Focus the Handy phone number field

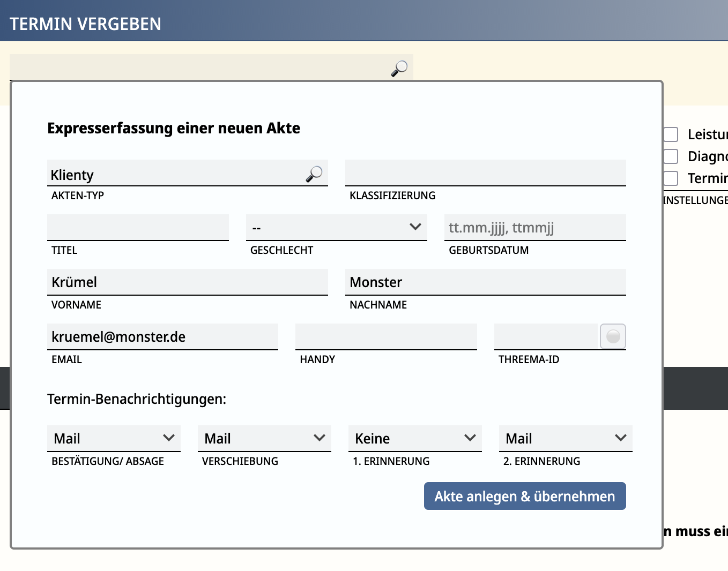[x=386, y=337]
